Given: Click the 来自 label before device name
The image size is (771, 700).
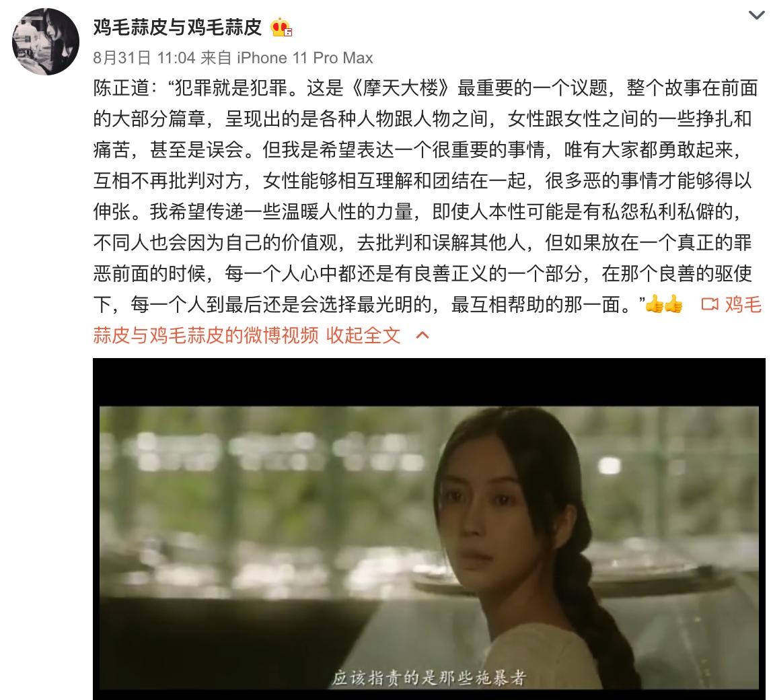Looking at the screenshot, I should click(217, 58).
